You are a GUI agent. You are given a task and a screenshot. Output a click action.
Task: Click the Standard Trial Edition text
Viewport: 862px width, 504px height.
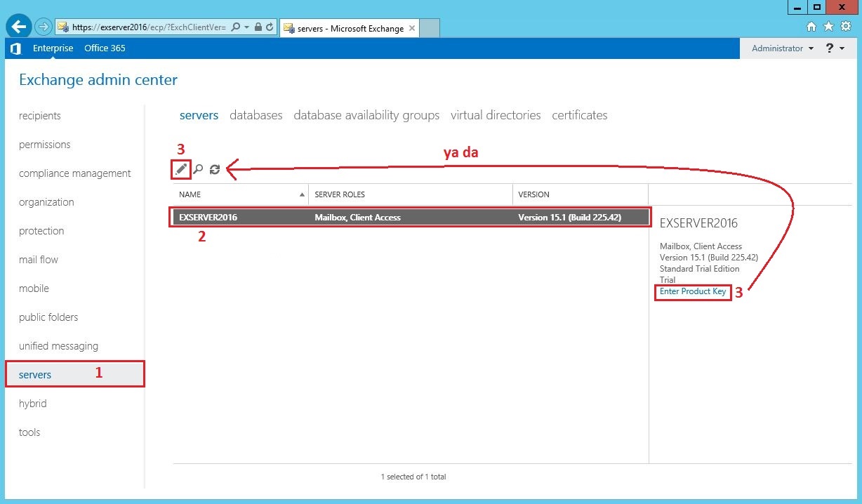click(699, 269)
